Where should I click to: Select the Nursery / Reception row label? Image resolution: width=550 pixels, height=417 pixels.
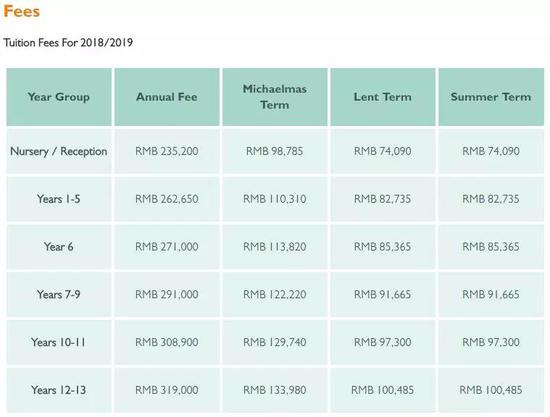click(x=59, y=151)
